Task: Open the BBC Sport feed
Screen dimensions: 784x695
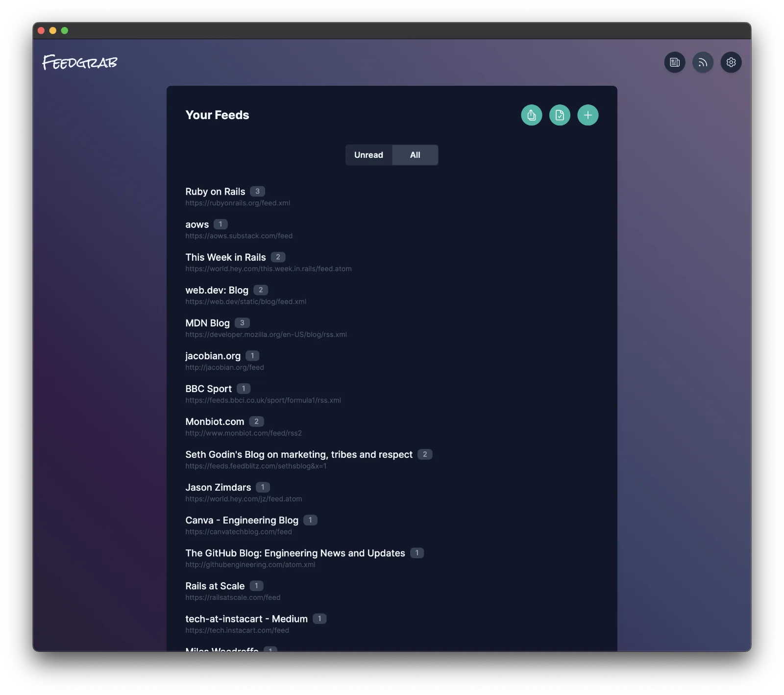Action: (208, 389)
